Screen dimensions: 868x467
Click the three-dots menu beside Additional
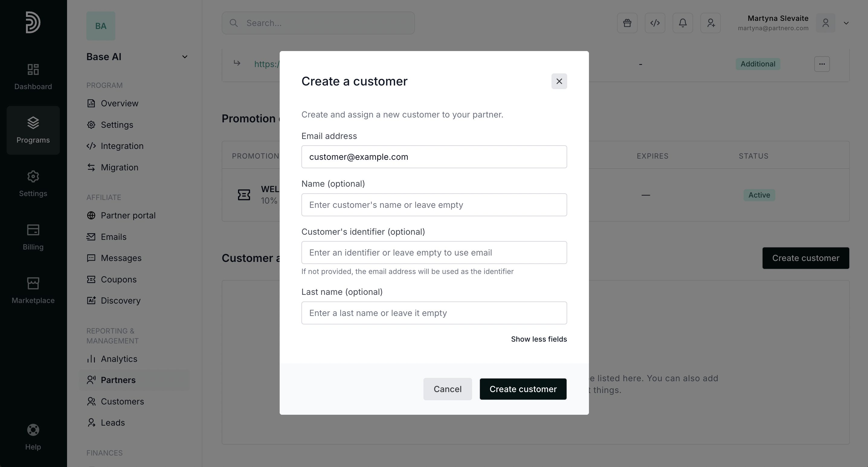click(x=822, y=64)
